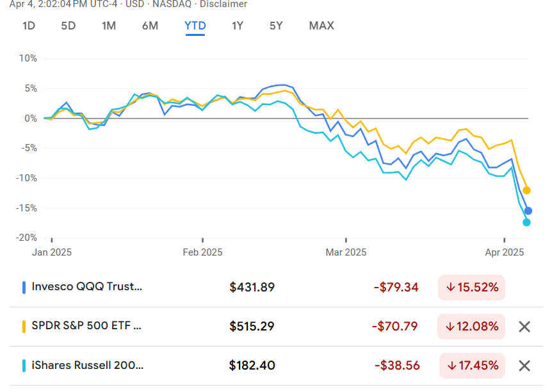This screenshot has width=559, height=392.
Task: Select the 6M time range tab
Action: coord(150,26)
